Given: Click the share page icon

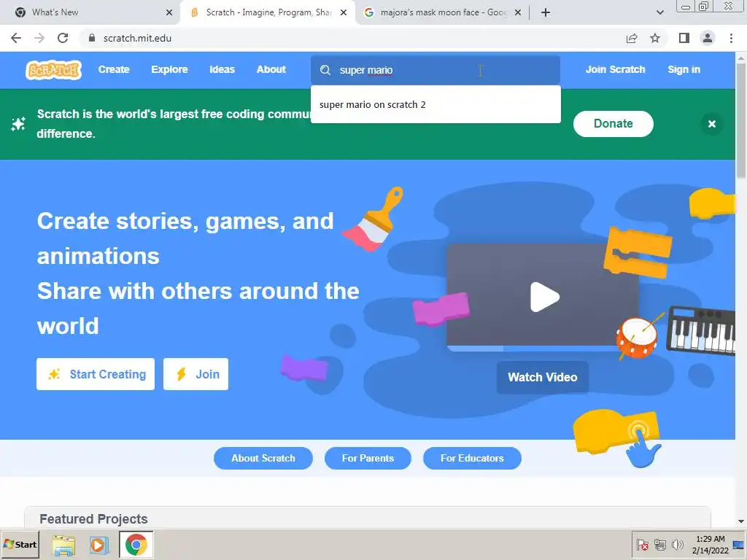Looking at the screenshot, I should [632, 38].
